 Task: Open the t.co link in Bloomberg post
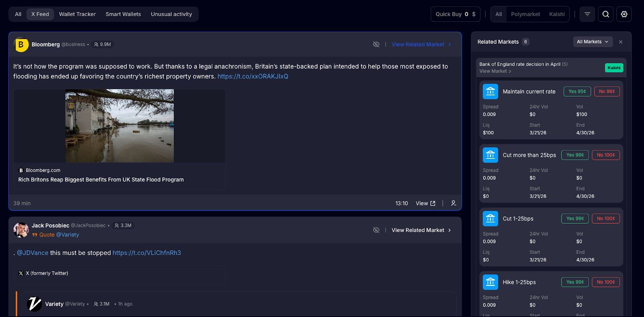click(253, 76)
